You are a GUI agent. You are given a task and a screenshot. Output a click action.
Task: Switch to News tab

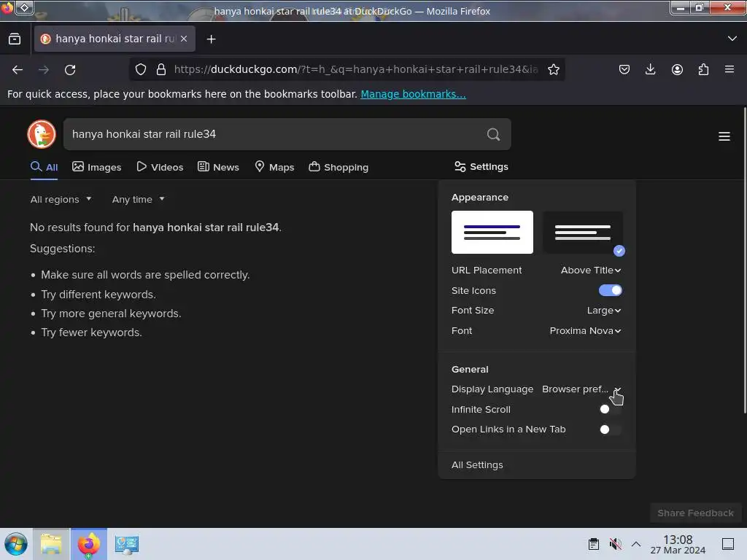pyautogui.click(x=218, y=167)
